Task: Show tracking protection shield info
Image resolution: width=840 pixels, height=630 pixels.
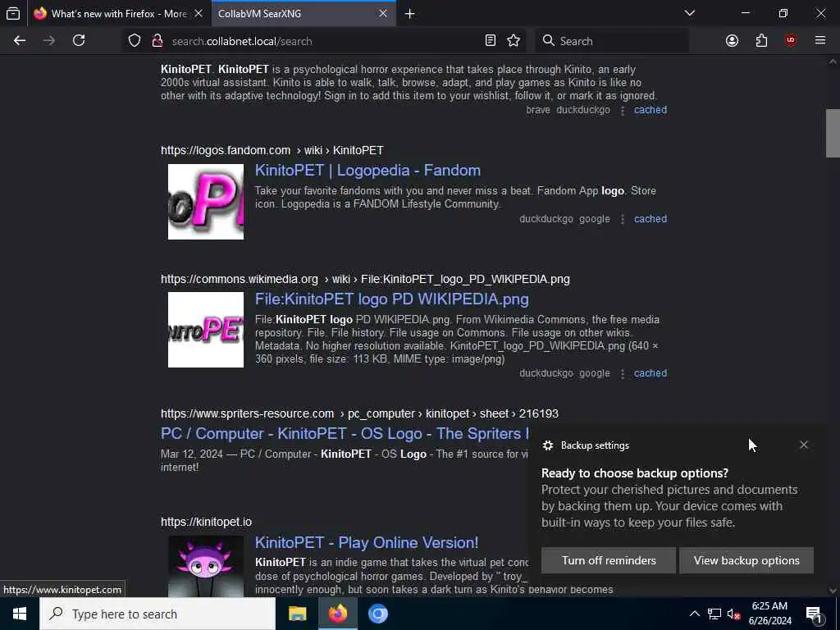Action: pos(135,41)
